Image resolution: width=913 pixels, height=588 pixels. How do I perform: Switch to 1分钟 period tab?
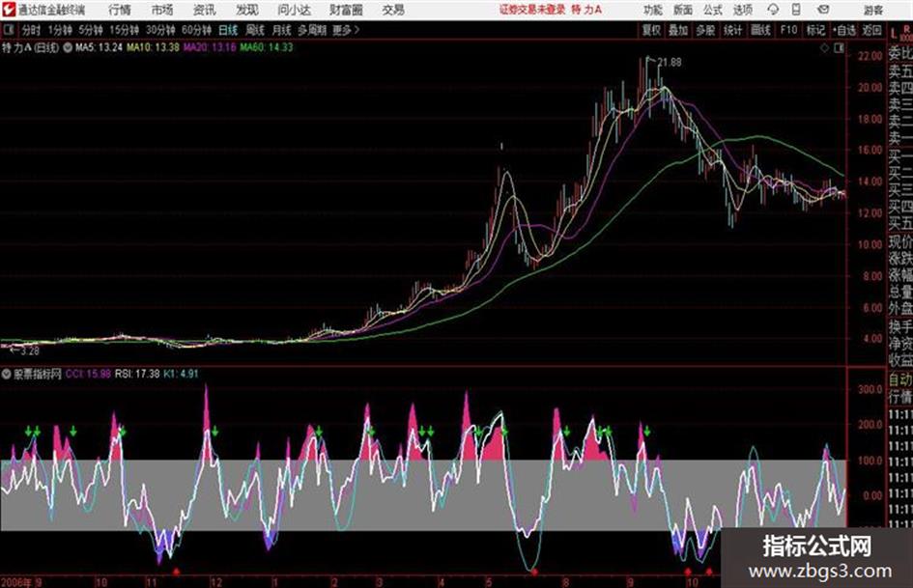(60, 30)
